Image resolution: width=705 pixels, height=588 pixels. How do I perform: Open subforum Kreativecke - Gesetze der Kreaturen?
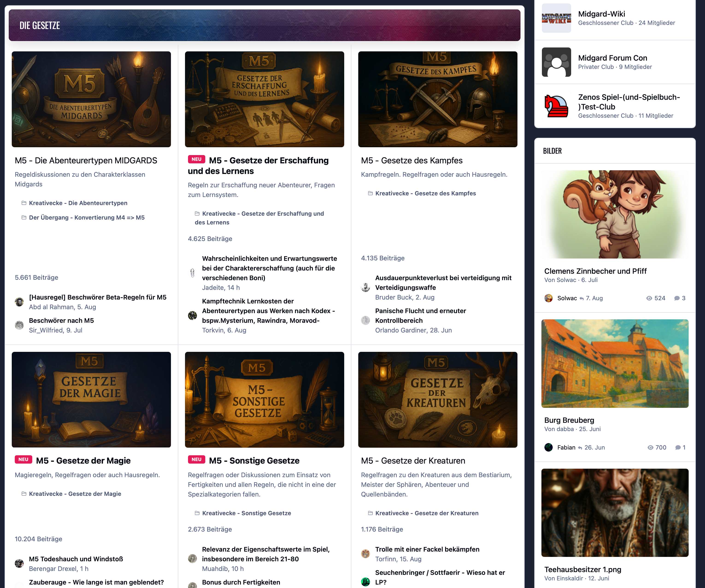(427, 513)
